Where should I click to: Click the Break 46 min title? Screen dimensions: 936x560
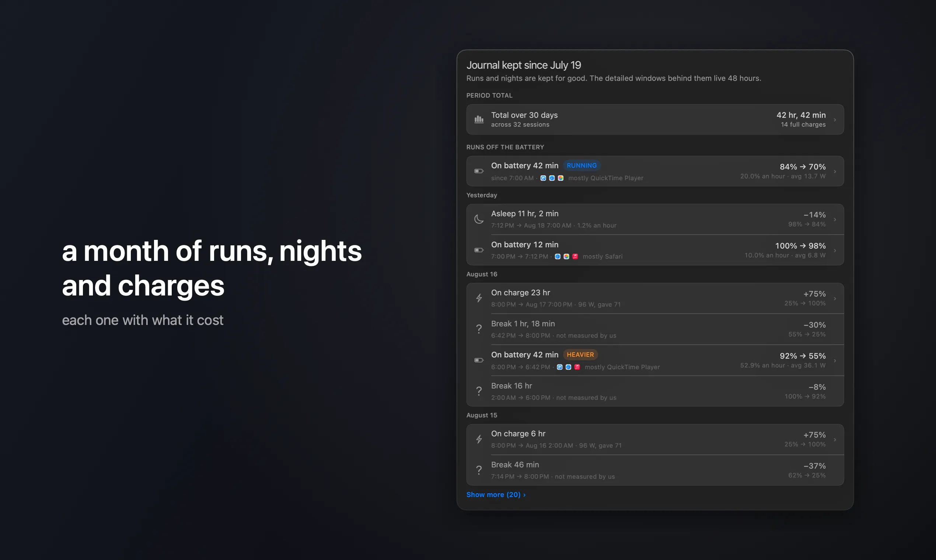tap(515, 465)
